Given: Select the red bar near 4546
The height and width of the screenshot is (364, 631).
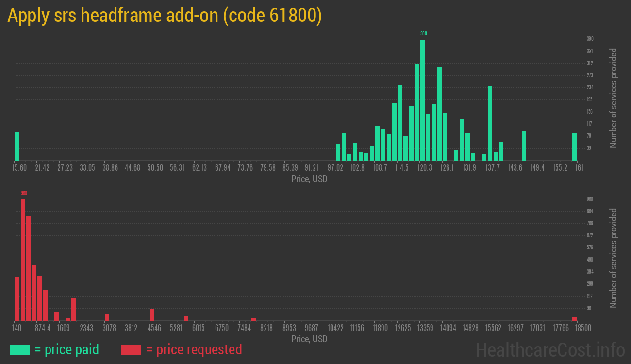Looking at the screenshot, I should pyautogui.click(x=152, y=314).
